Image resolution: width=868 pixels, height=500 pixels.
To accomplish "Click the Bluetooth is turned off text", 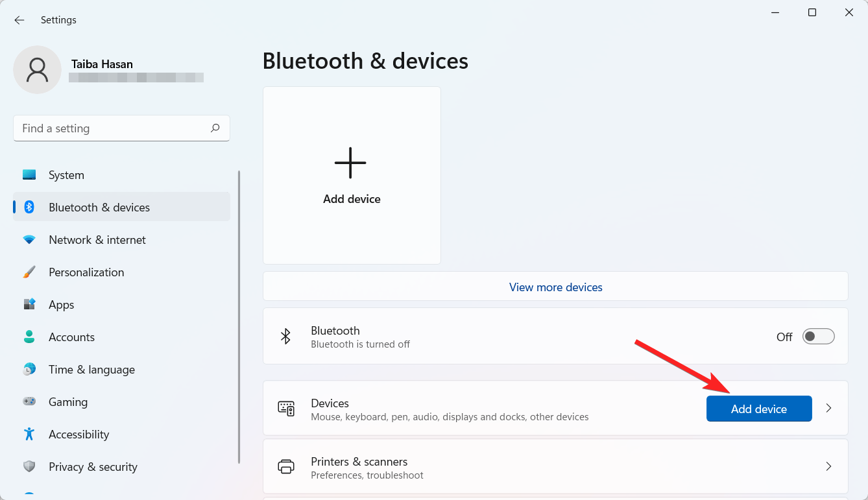I will coord(360,344).
